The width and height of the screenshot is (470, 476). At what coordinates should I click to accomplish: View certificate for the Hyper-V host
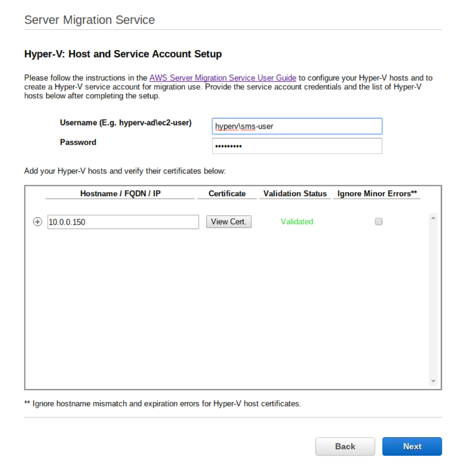pyautogui.click(x=229, y=222)
